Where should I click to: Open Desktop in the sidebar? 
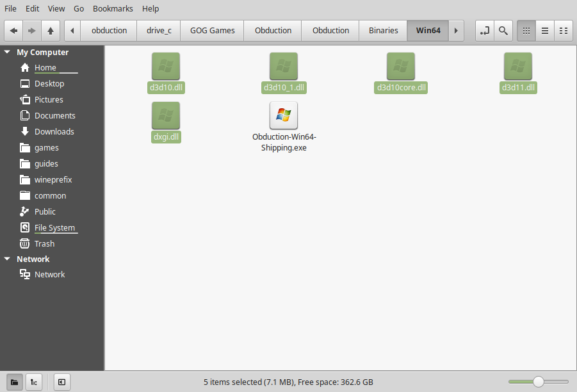(x=49, y=83)
